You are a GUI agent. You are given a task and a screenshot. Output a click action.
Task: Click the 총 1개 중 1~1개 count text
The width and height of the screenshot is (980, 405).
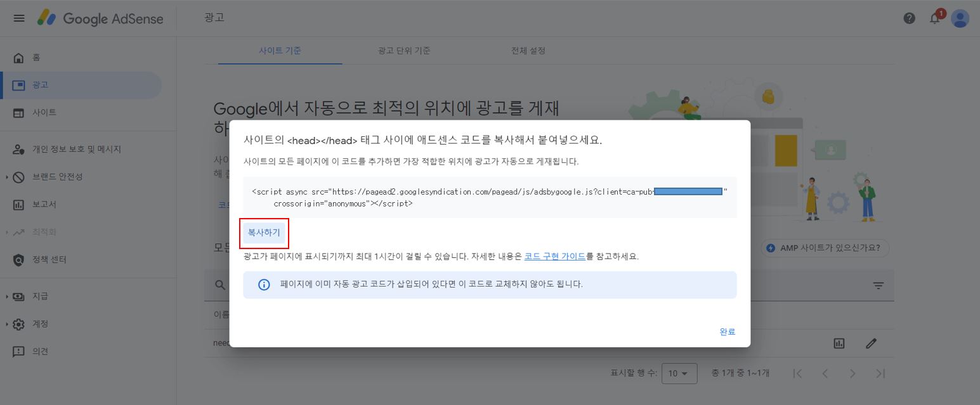pyautogui.click(x=740, y=373)
